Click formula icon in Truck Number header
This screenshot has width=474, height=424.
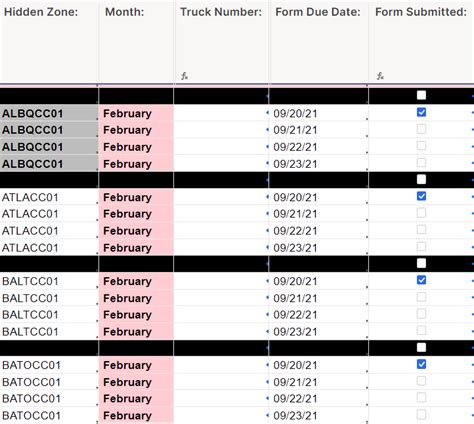184,76
